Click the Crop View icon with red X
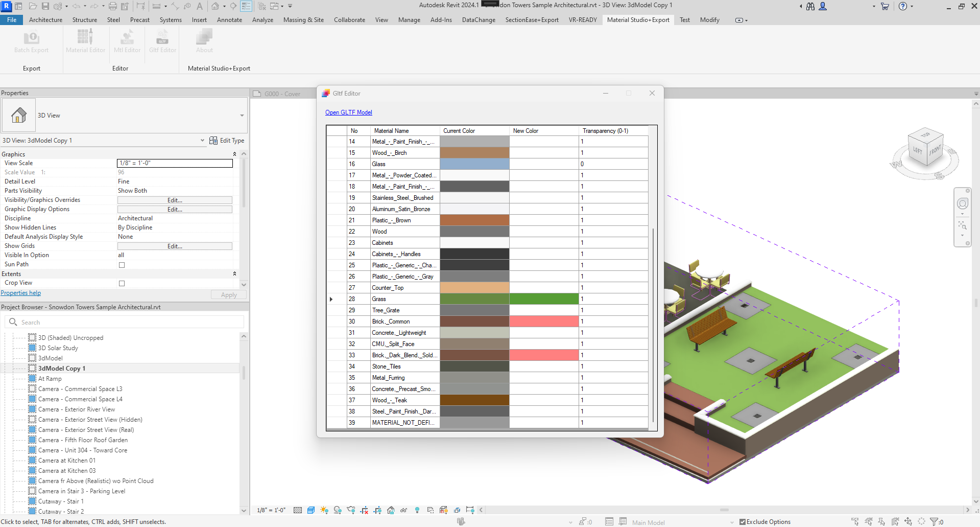This screenshot has width=980, height=527. tap(364, 510)
